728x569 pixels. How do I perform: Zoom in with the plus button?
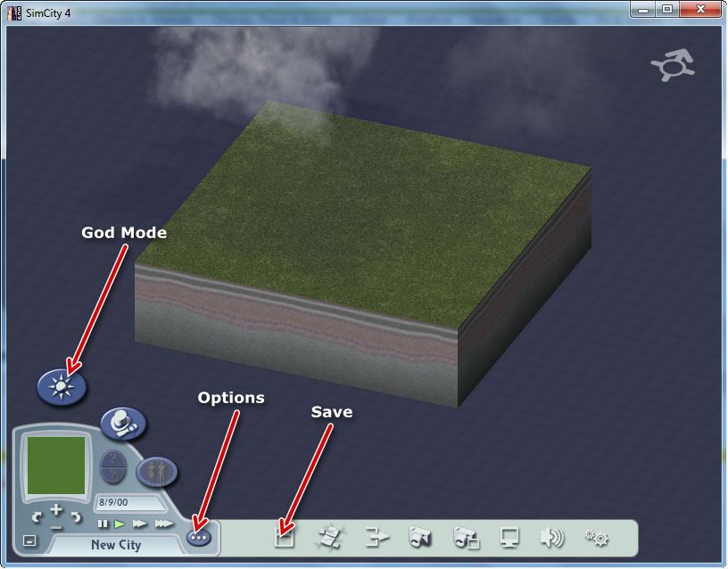(56, 509)
